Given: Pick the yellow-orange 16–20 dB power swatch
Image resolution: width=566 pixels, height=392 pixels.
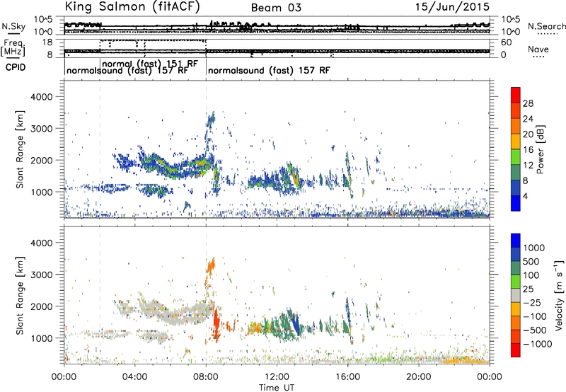Looking at the screenshot, I should pyautogui.click(x=516, y=142).
